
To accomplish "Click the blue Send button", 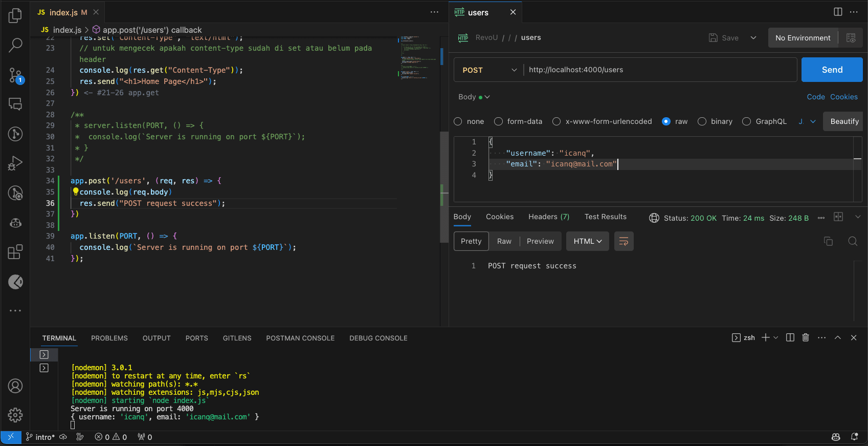I will pyautogui.click(x=832, y=70).
